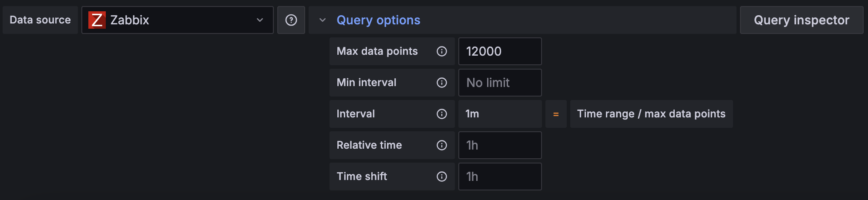Click the Interval info icon
Image resolution: width=868 pixels, height=200 pixels.
click(x=442, y=114)
